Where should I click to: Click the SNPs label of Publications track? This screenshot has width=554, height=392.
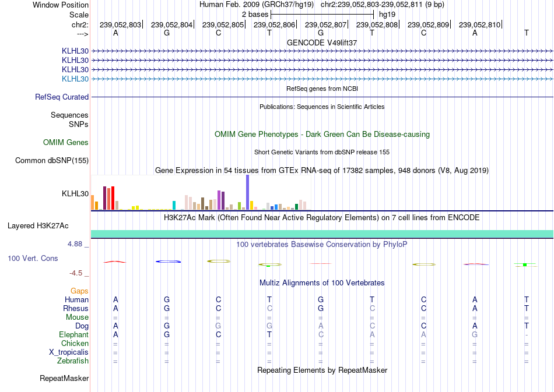79,124
